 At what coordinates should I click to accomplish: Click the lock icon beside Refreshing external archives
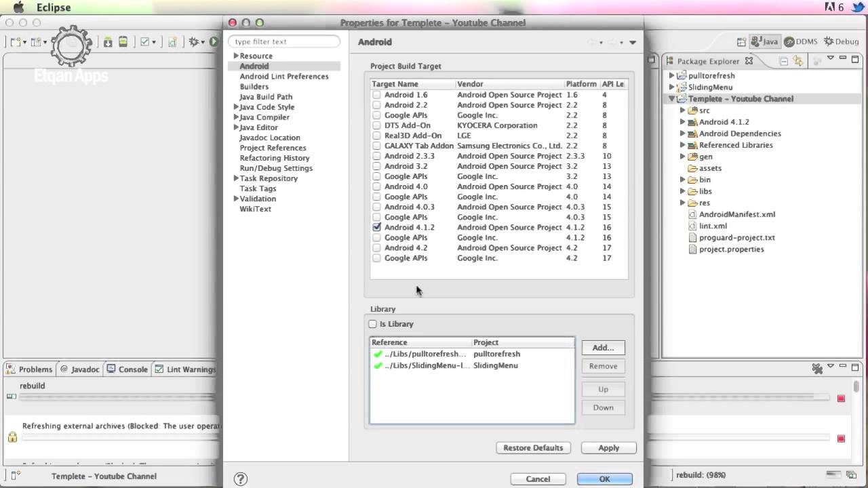12,437
